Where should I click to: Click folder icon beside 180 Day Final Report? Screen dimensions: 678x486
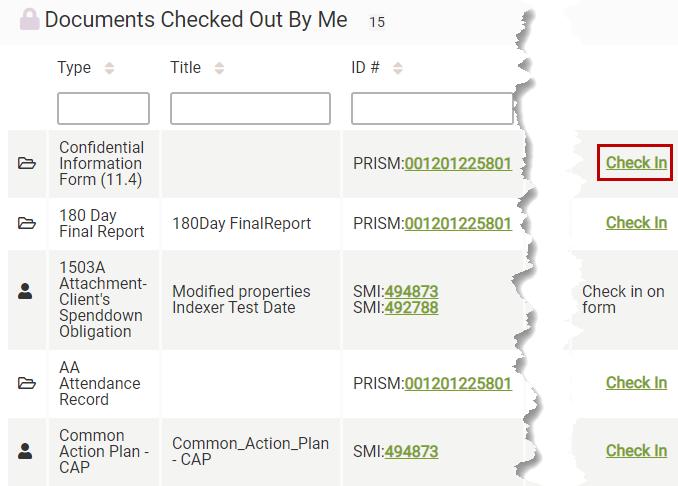(27, 223)
